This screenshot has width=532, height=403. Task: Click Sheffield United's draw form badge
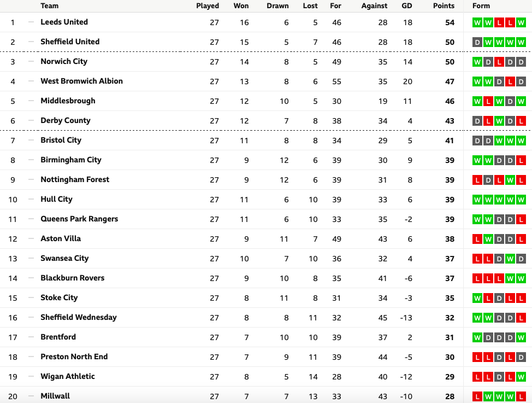pyautogui.click(x=477, y=43)
